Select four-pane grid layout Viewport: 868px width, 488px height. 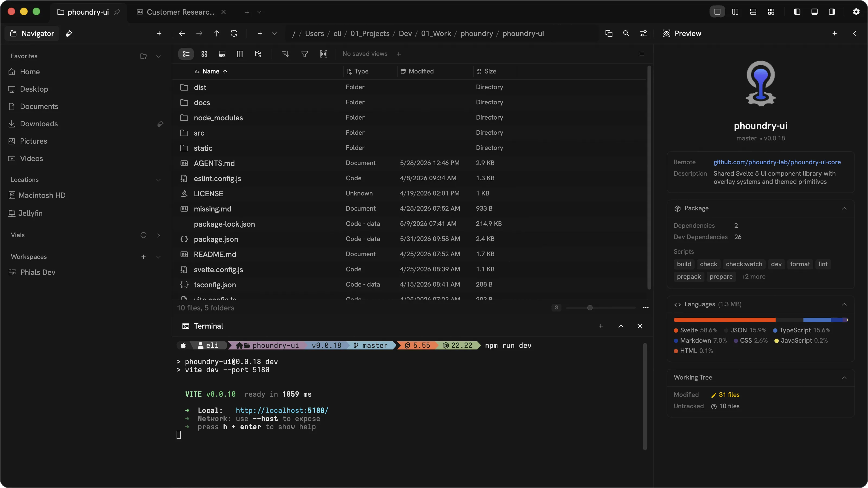point(771,12)
